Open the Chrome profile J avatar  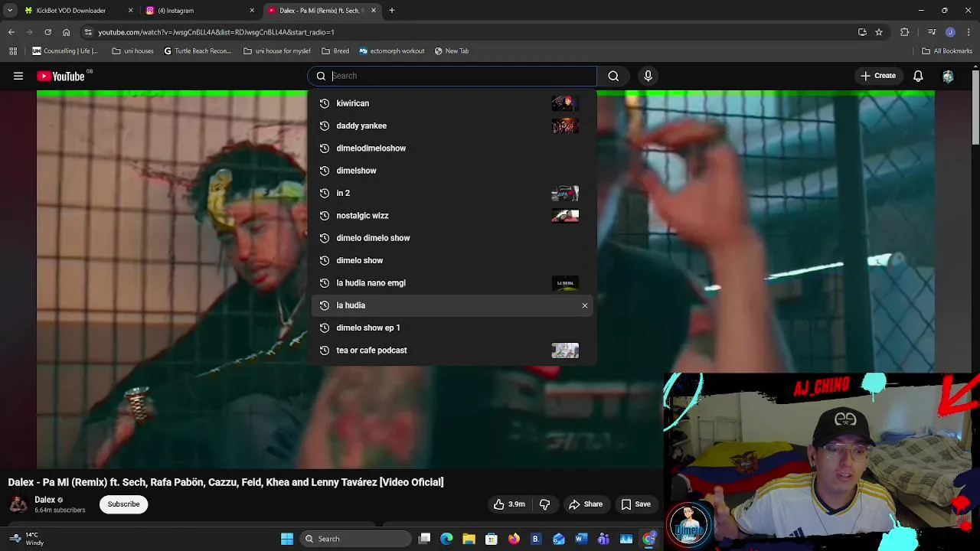(x=950, y=32)
